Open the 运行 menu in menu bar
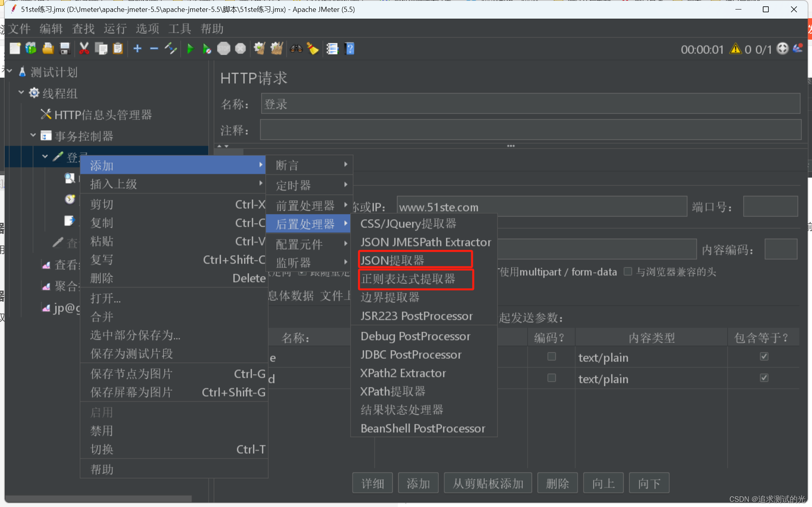 [115, 29]
